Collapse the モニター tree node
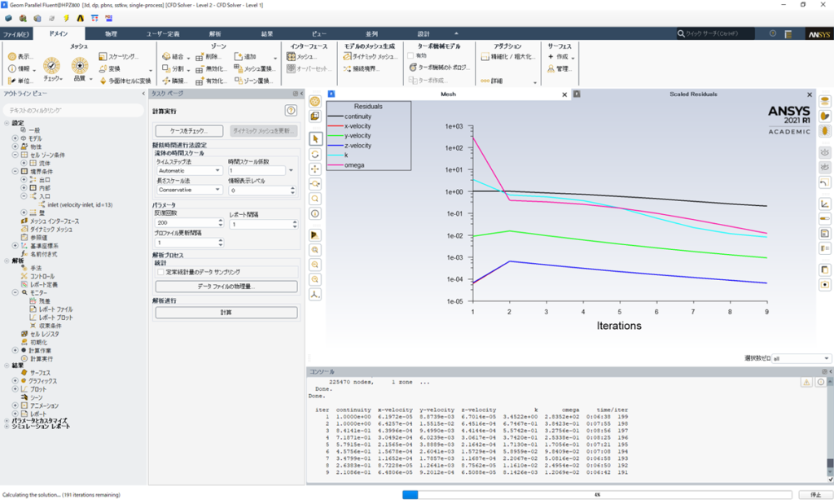This screenshot has width=834, height=504. 15,292
